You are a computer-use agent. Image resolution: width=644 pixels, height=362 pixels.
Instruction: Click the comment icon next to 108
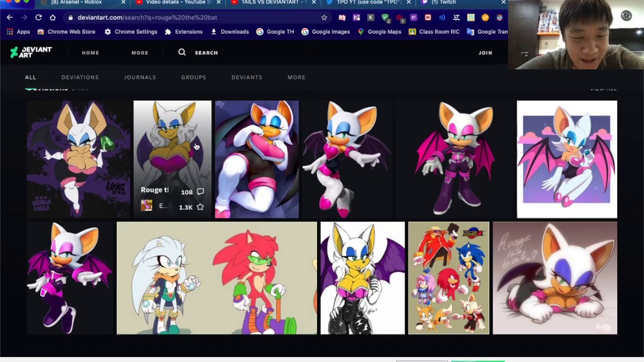tap(200, 192)
